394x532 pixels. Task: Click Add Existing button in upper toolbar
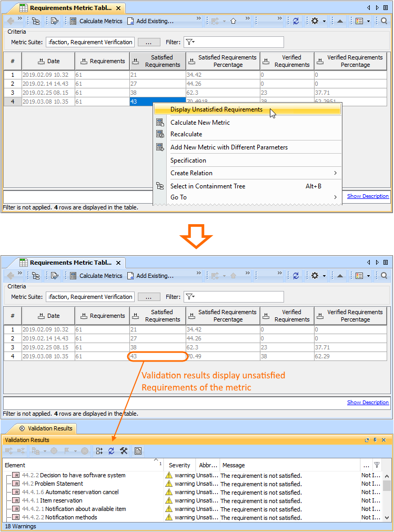point(150,21)
